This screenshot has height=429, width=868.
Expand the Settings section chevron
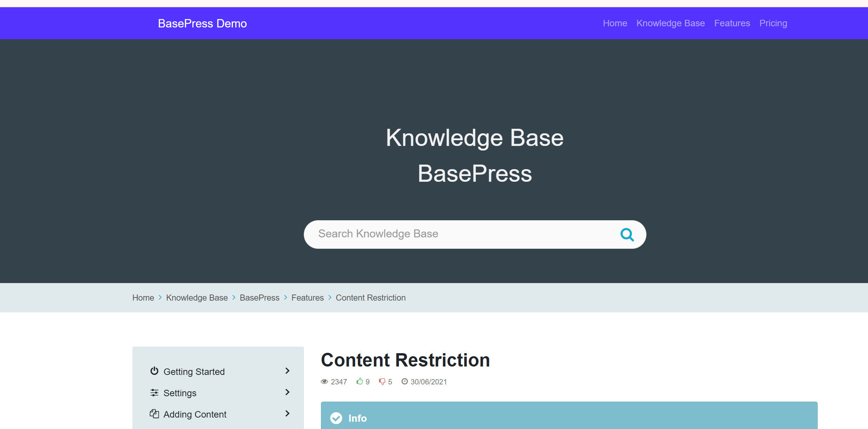(287, 392)
